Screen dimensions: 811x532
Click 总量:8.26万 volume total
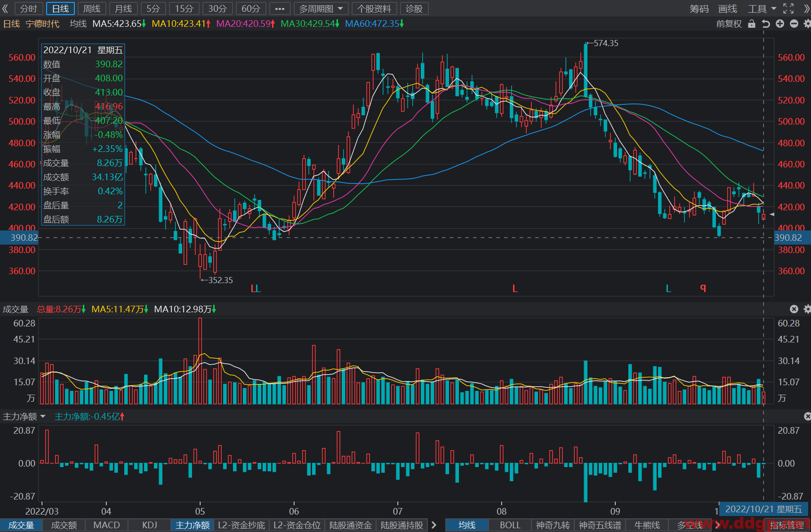[61, 309]
